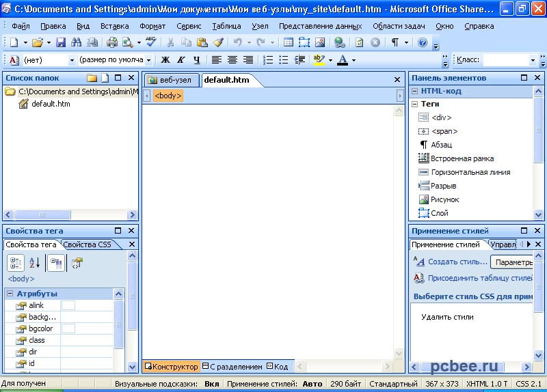Collapse the HTML-код section
The image size is (547, 392).
point(415,92)
